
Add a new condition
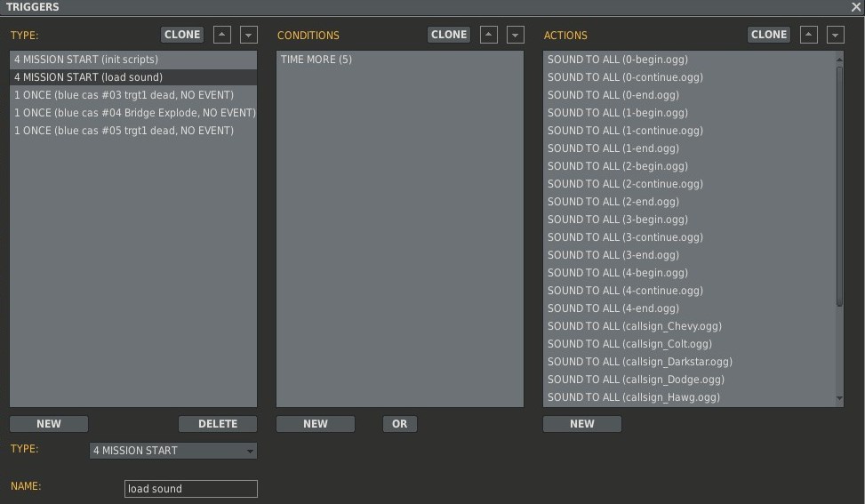(316, 423)
